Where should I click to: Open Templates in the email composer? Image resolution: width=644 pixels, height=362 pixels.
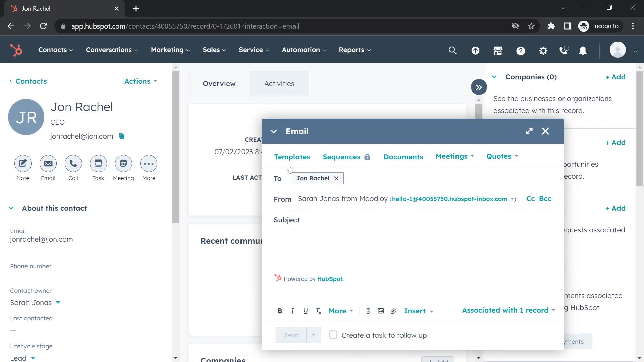click(292, 157)
